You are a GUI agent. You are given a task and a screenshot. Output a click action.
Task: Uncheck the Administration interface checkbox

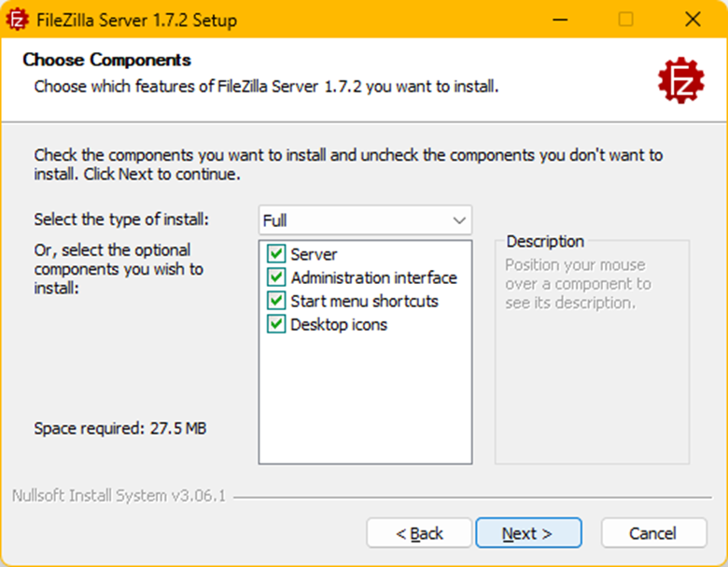[276, 277]
